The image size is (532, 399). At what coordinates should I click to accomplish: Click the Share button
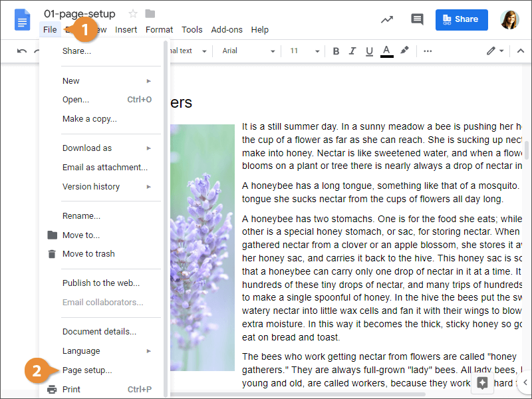[462, 19]
